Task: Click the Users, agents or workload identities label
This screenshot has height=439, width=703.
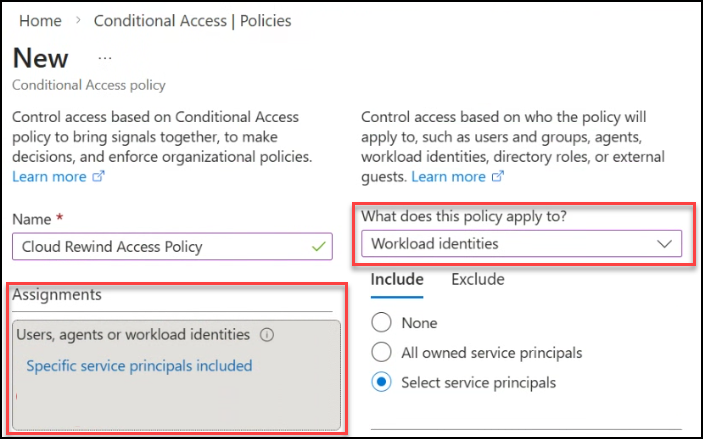Action: tap(134, 335)
